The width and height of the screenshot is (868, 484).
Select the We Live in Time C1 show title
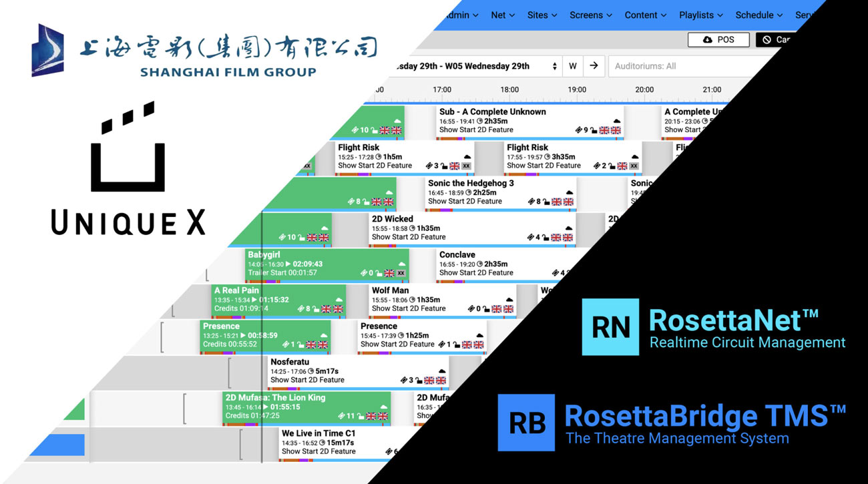pos(318,433)
